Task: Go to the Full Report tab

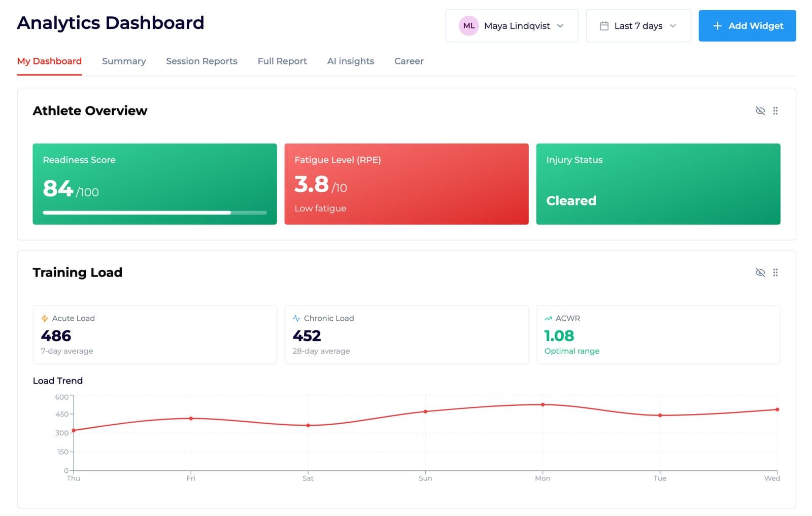Action: (282, 61)
